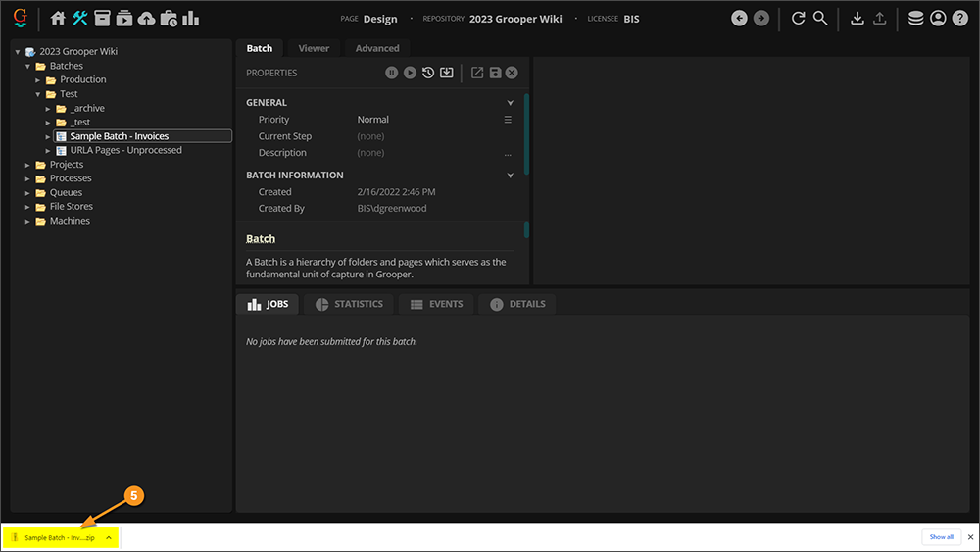This screenshot has height=552, width=980.
Task: Collapse the BATCH INFORMATION section
Action: point(510,176)
